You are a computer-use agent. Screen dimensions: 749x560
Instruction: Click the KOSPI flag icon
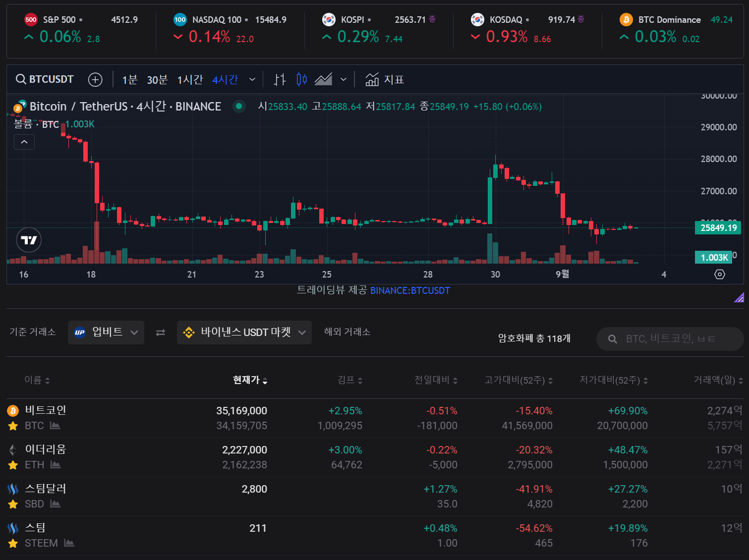click(329, 20)
